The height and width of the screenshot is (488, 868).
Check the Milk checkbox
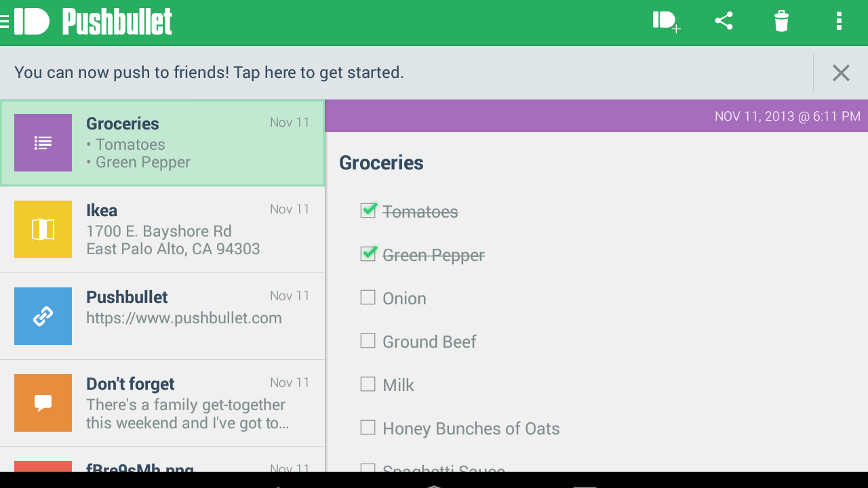368,384
